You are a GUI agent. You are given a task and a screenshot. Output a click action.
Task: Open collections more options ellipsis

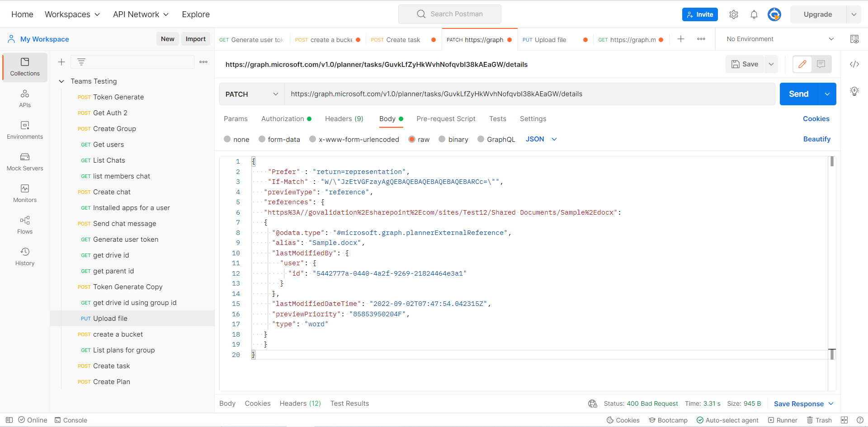pyautogui.click(x=203, y=62)
